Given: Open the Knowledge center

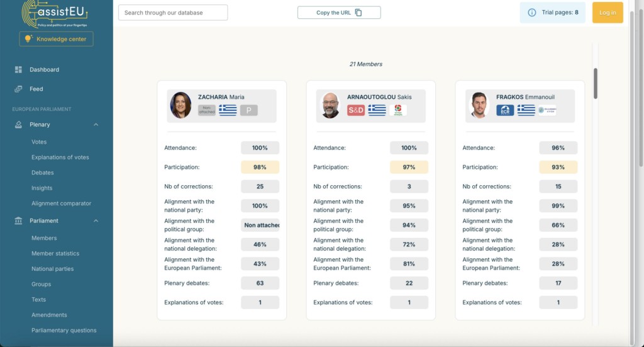Looking at the screenshot, I should pyautogui.click(x=56, y=39).
